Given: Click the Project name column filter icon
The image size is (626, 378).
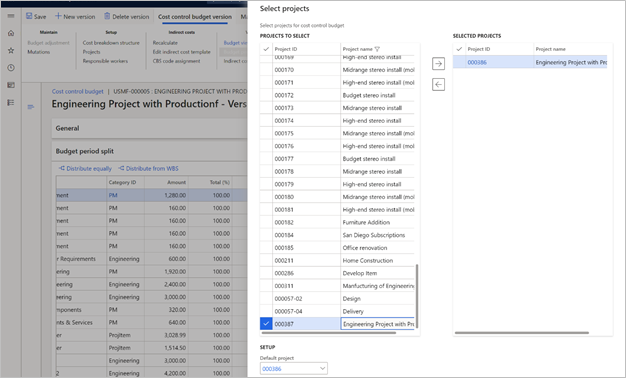Looking at the screenshot, I should [377, 49].
